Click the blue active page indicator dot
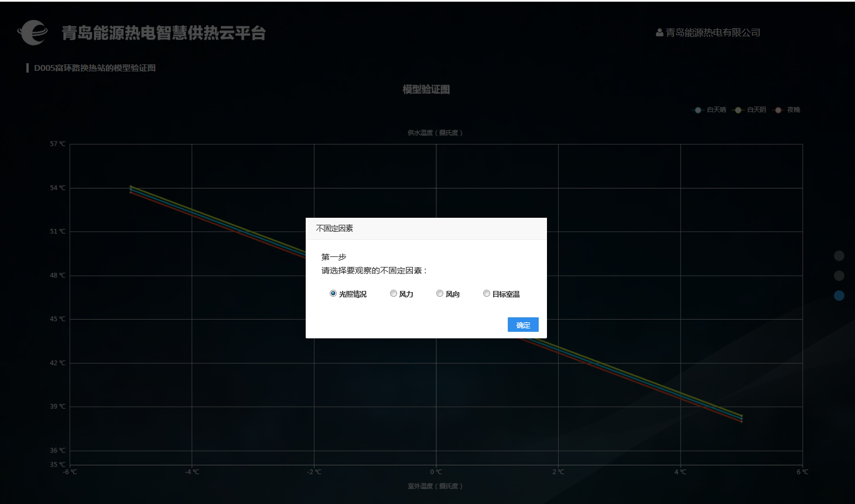 click(x=839, y=296)
